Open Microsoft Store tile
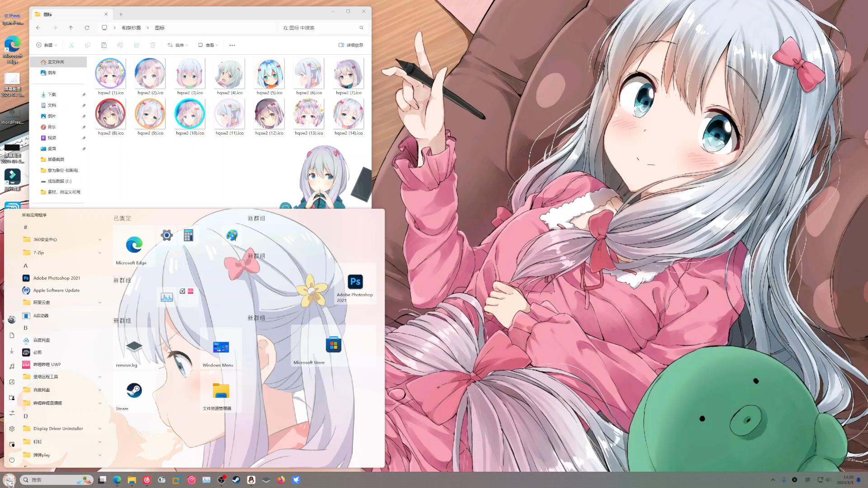Image resolution: width=868 pixels, height=488 pixels. tap(333, 345)
